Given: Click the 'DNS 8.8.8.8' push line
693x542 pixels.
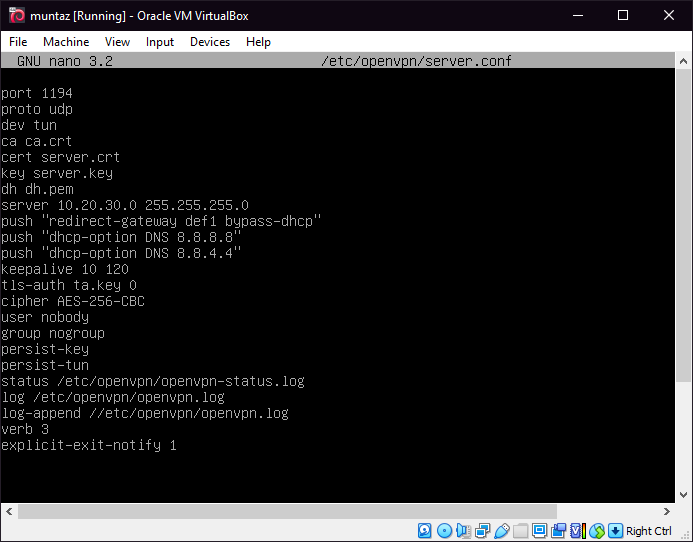Looking at the screenshot, I should point(121,237).
